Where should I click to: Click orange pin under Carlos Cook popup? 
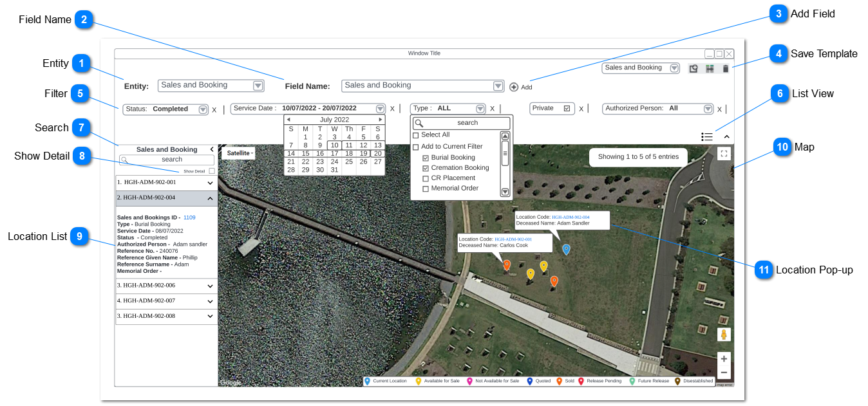pos(507,265)
